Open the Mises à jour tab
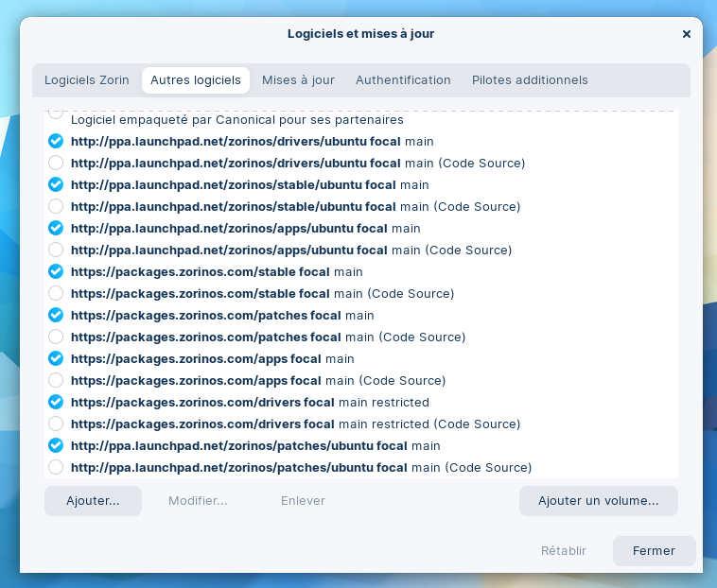The height and width of the screenshot is (588, 717). point(298,80)
